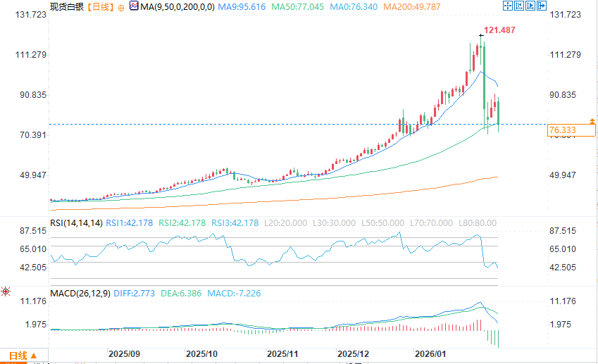The image size is (598, 364).
Task: Click the 现货白银 instrument title
Action: tap(67, 7)
